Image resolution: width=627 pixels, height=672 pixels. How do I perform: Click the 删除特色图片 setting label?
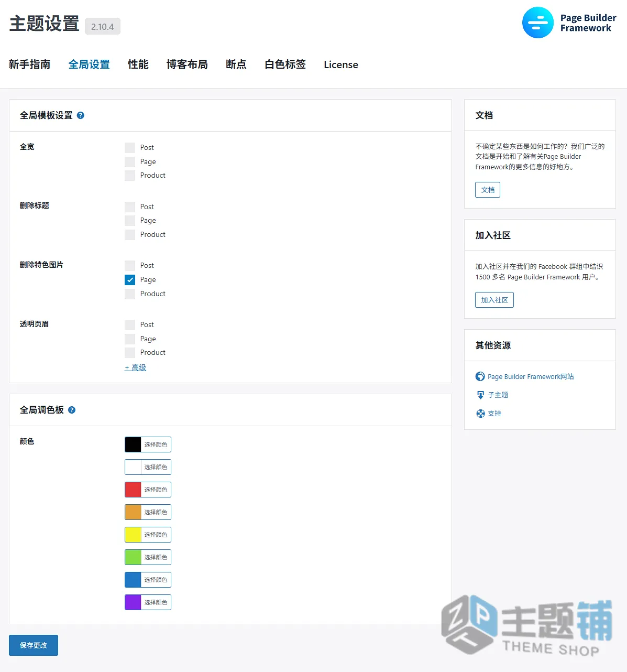pyautogui.click(x=41, y=265)
